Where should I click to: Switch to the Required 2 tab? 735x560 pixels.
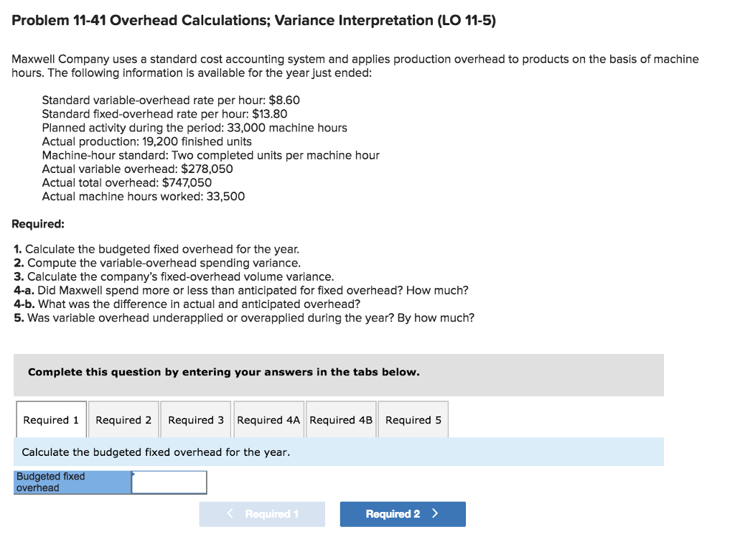123,419
